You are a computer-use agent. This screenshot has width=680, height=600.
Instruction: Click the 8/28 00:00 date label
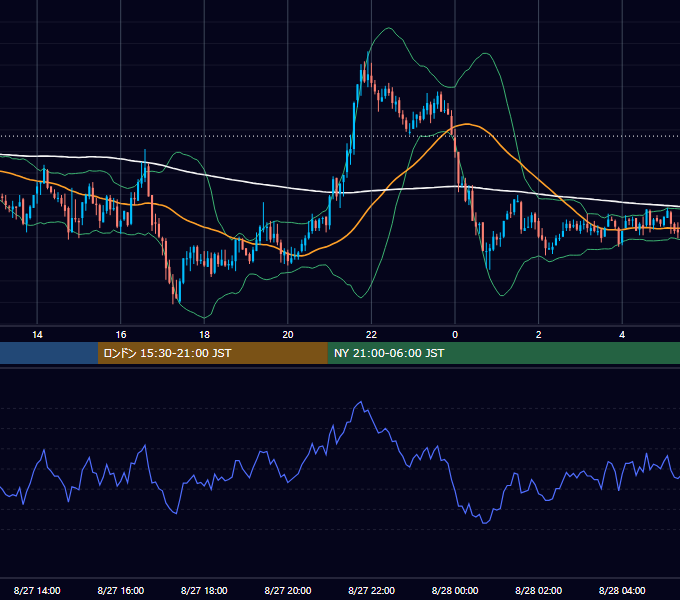click(x=455, y=590)
